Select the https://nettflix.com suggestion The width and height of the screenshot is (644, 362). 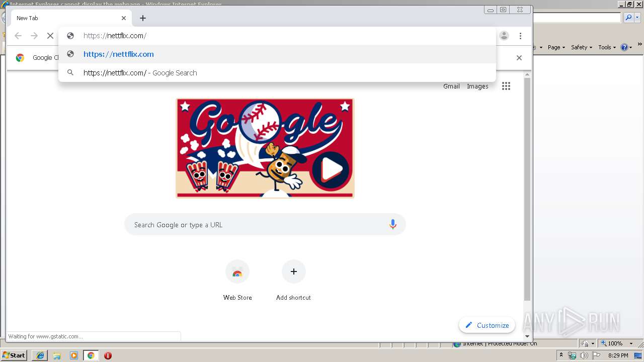point(277,54)
